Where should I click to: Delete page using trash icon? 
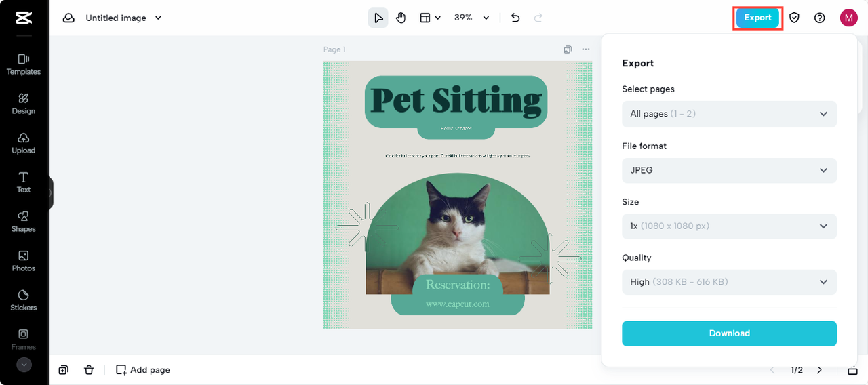point(89,370)
